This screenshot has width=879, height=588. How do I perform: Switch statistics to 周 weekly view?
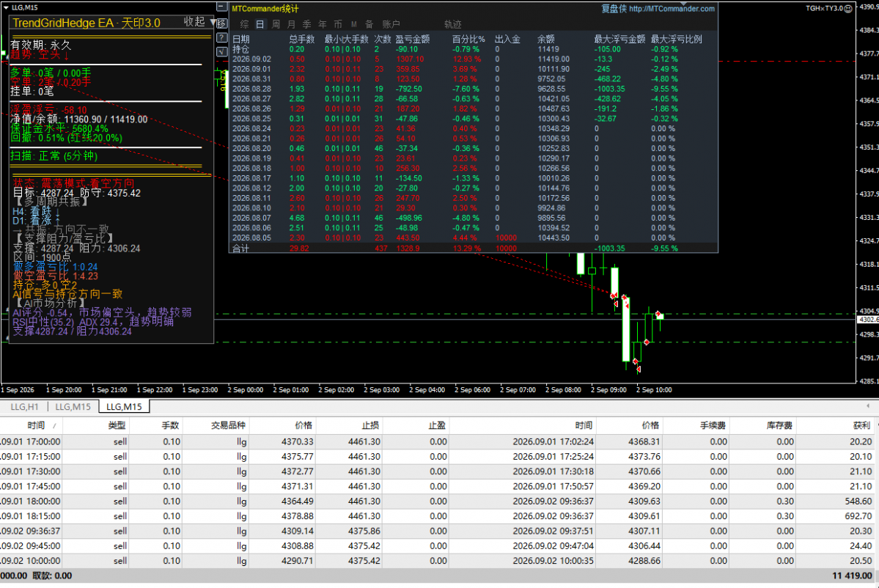click(x=276, y=24)
